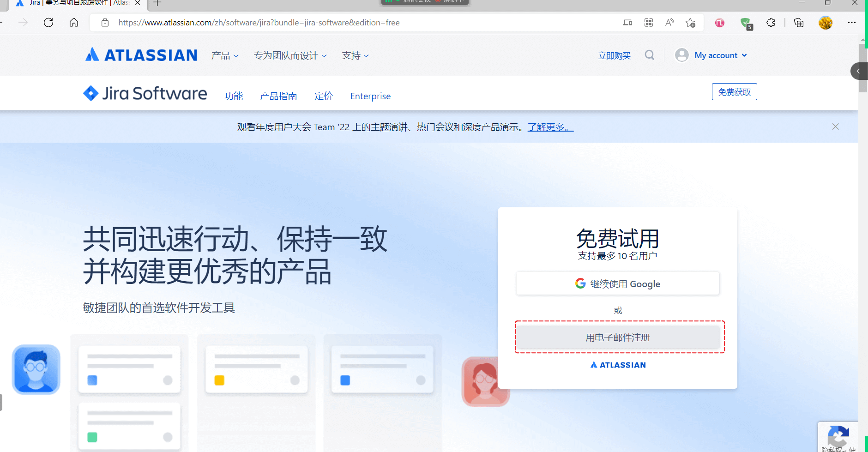Close the Jira browser tab
The image size is (868, 452).
(x=138, y=3)
